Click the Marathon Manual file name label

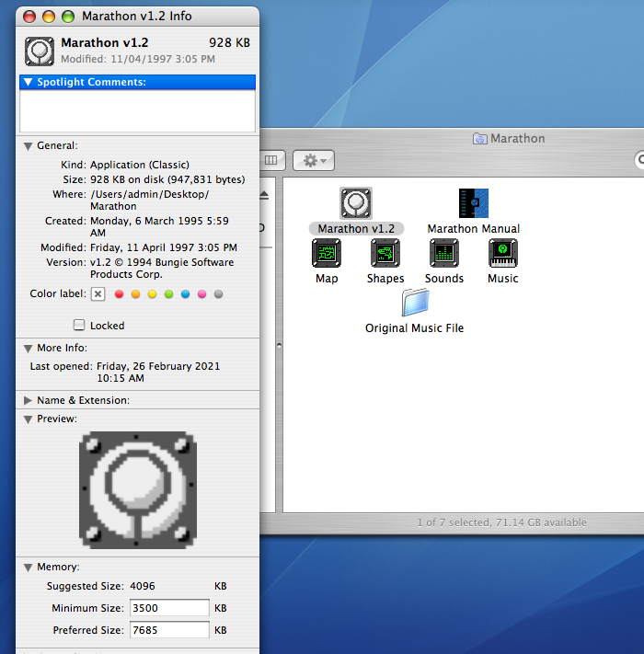[474, 228]
